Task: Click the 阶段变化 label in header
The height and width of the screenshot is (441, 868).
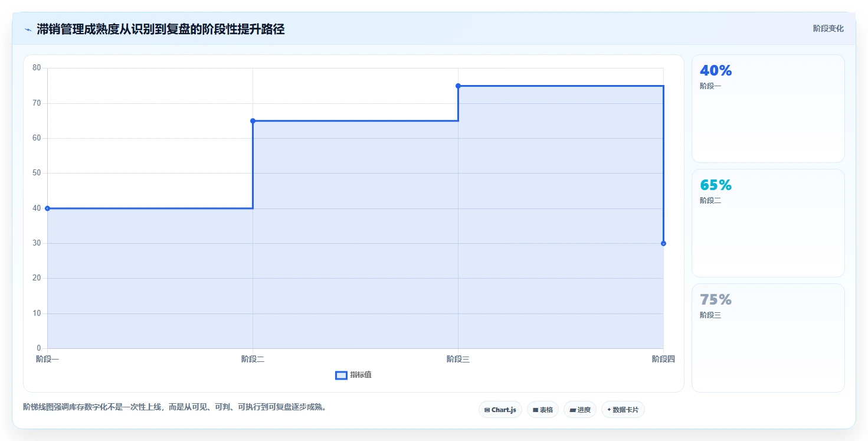Action: (828, 28)
